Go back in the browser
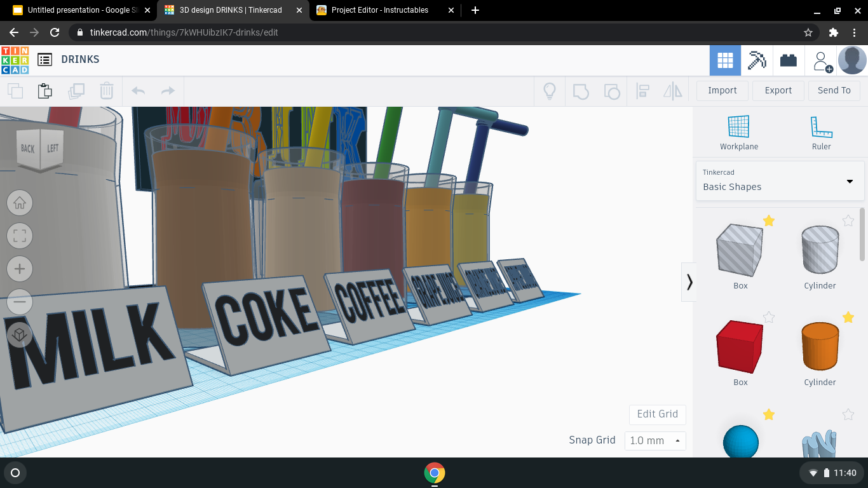This screenshot has width=868, height=488. (14, 32)
